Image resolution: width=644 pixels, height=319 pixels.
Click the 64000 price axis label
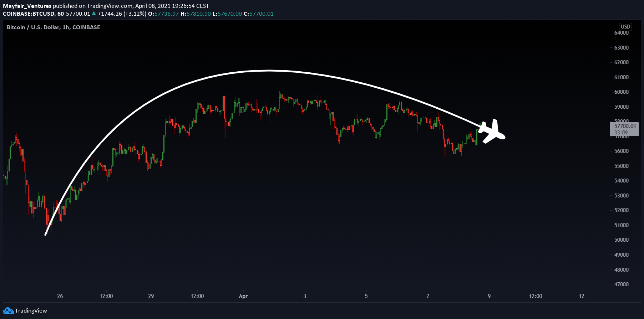(x=622, y=33)
